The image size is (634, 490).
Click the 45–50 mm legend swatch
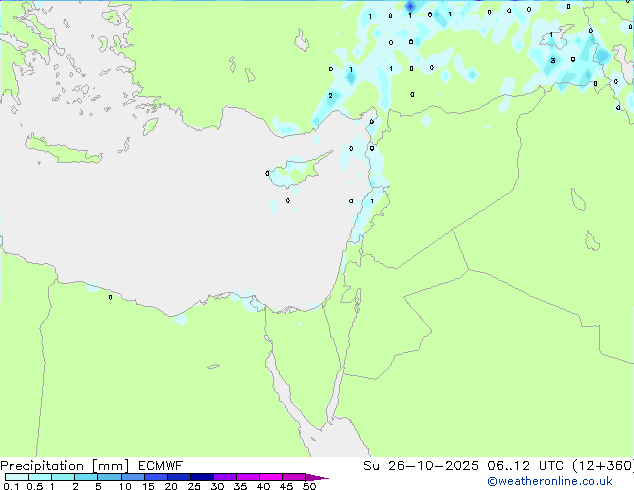point(294,477)
